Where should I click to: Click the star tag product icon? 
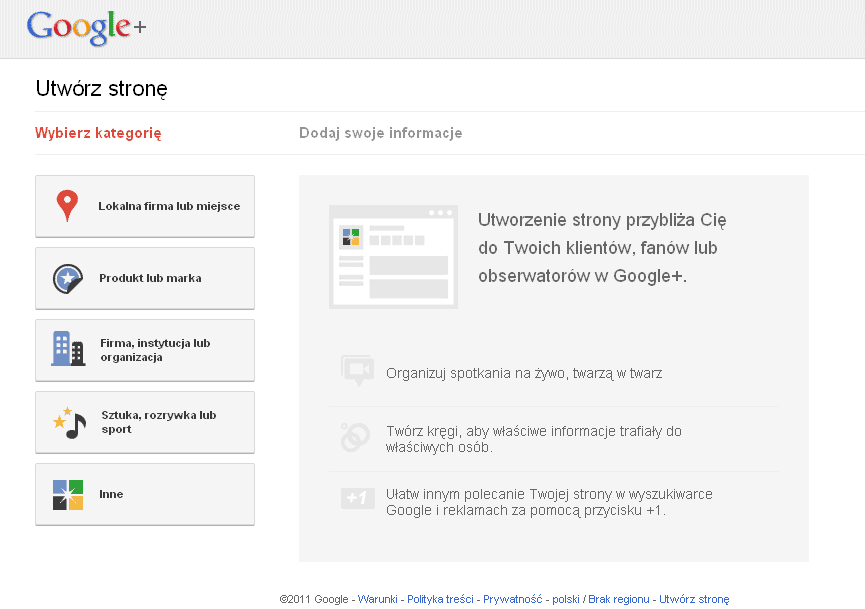67,278
